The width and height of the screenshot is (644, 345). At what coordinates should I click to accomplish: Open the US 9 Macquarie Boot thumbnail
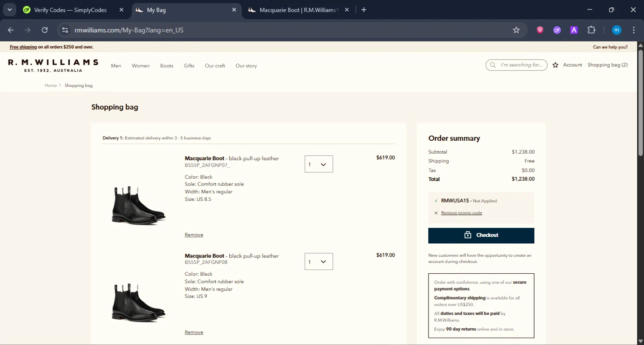pyautogui.click(x=138, y=302)
